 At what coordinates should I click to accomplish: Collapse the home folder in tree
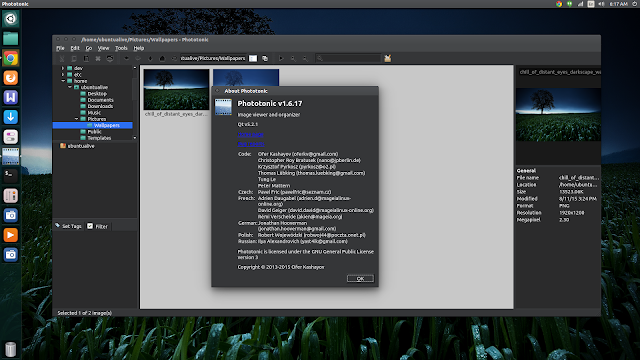[x=63, y=81]
